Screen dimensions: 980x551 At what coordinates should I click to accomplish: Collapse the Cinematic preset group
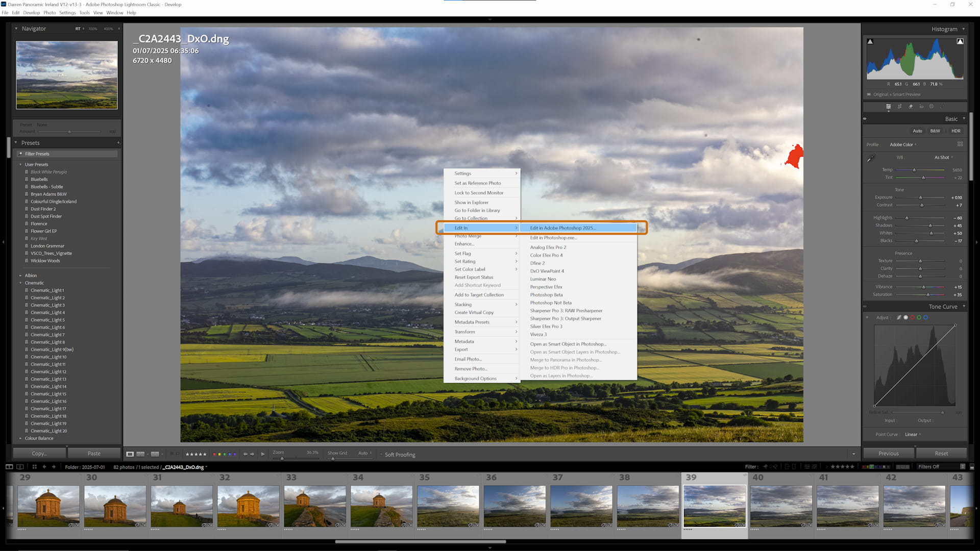coord(20,283)
